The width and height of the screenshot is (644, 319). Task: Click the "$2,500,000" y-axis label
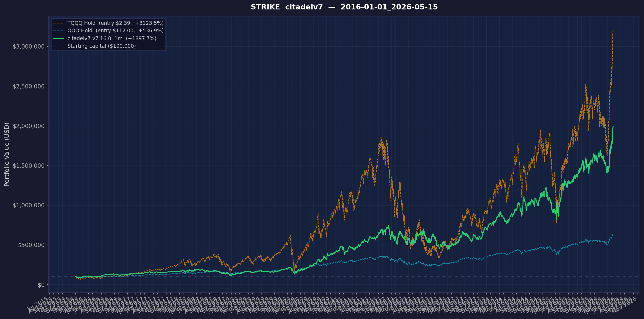tap(29, 86)
